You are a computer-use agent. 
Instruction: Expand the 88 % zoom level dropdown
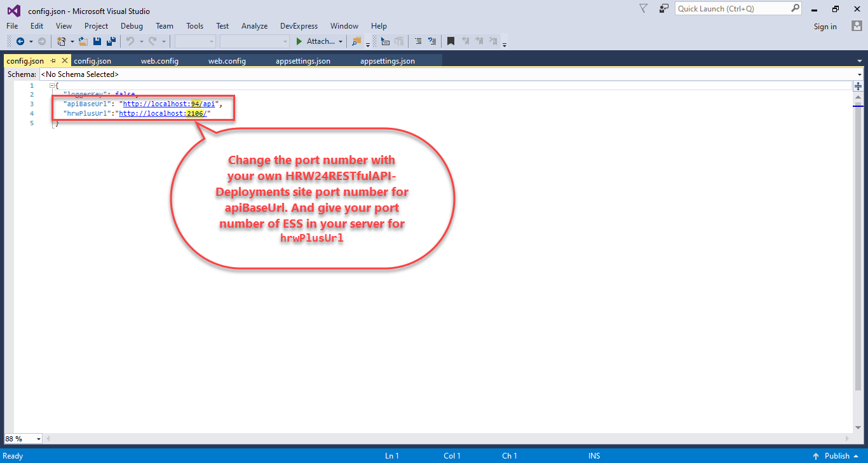click(39, 439)
